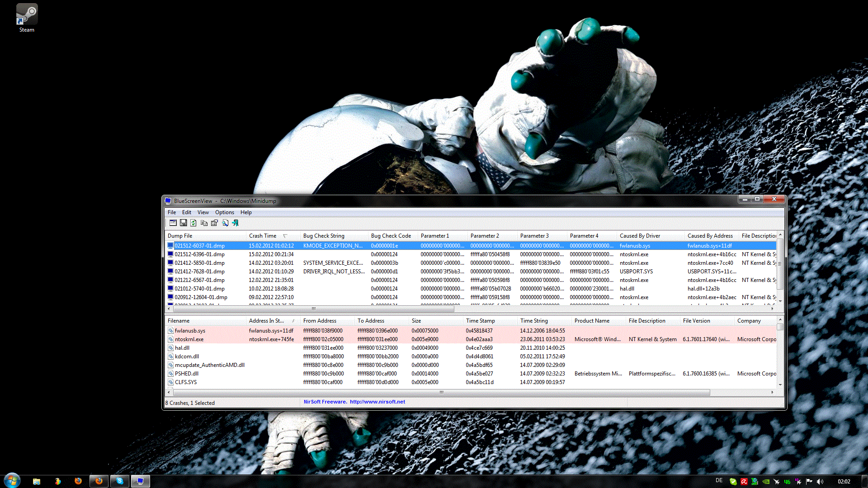The height and width of the screenshot is (488, 868).
Task: Open the View menu
Action: tap(203, 212)
